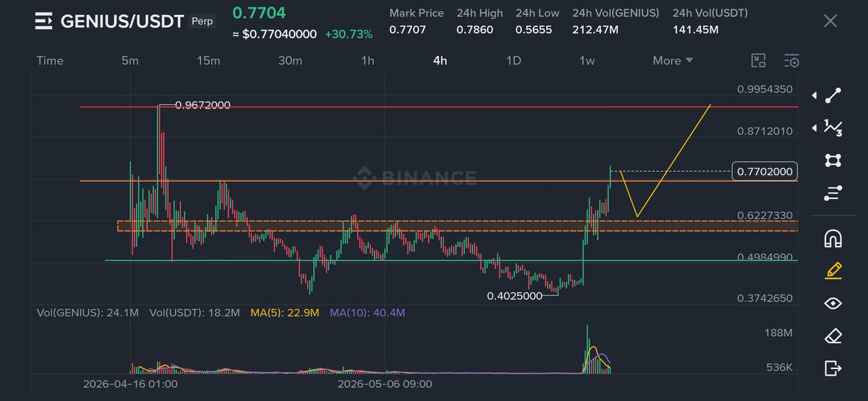Click the 2026-04-16 01:00 date label

click(x=130, y=384)
